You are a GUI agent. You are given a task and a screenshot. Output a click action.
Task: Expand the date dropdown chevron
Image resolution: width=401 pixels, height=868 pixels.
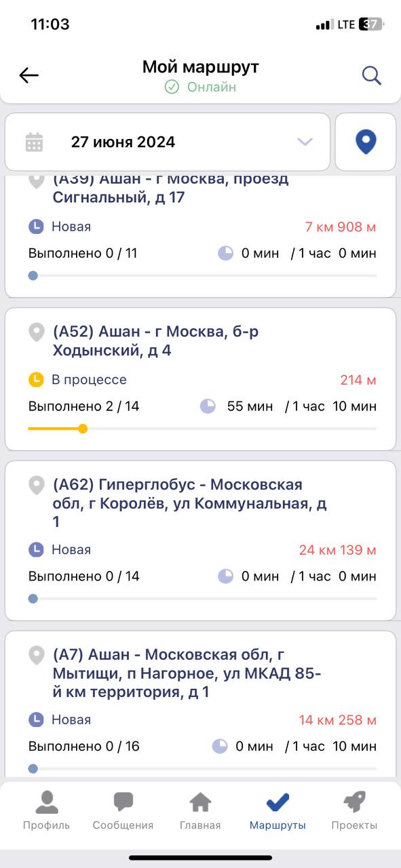(305, 142)
